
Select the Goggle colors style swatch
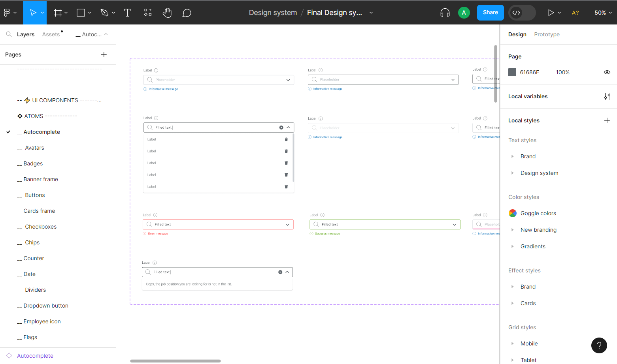click(x=513, y=213)
